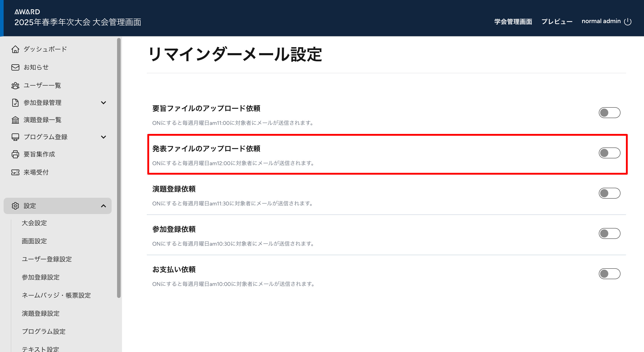Click the Dashboard home icon

[15, 49]
